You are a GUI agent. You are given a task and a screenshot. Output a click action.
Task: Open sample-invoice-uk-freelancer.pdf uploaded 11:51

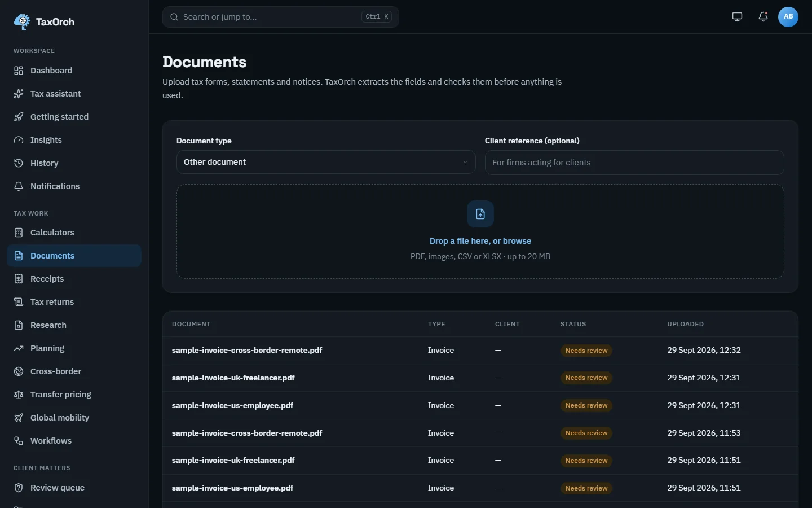(233, 460)
